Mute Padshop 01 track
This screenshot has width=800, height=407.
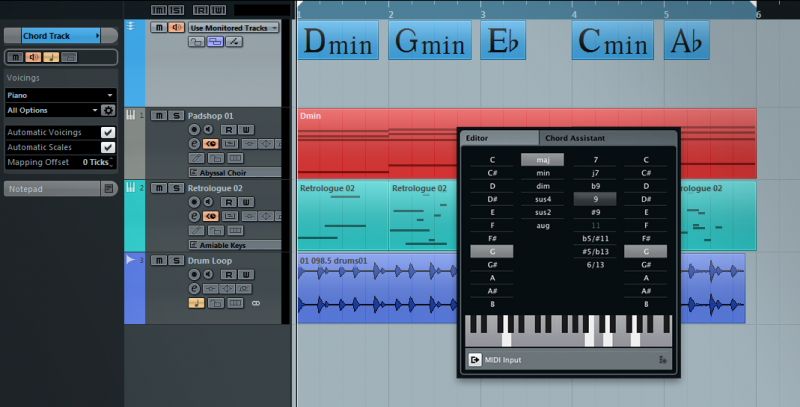pos(159,116)
